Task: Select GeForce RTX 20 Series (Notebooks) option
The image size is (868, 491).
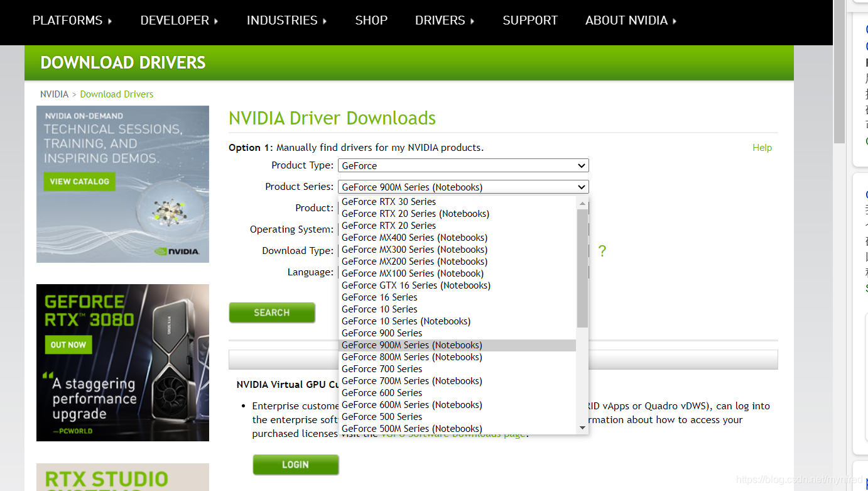Action: [x=457, y=214]
